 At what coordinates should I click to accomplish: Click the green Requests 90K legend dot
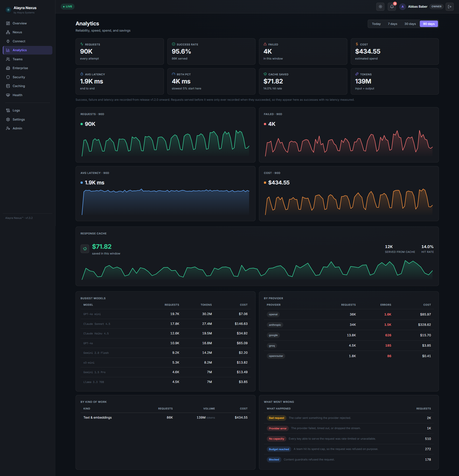tap(82, 124)
